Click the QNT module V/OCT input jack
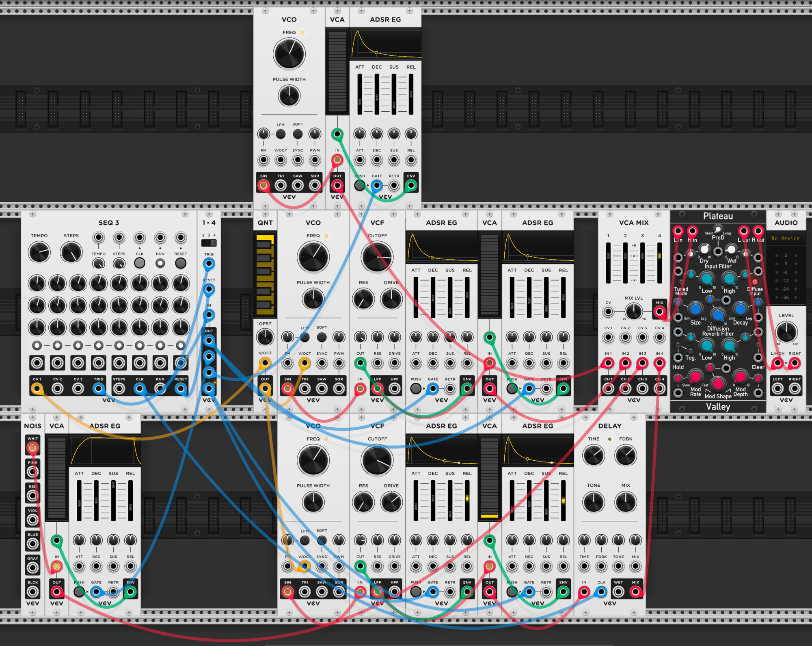This screenshot has width=812, height=646. tap(265, 363)
